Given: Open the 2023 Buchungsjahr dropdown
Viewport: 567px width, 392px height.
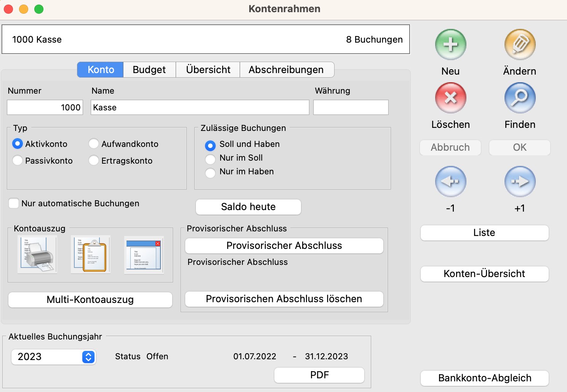Looking at the screenshot, I should pyautogui.click(x=53, y=357).
